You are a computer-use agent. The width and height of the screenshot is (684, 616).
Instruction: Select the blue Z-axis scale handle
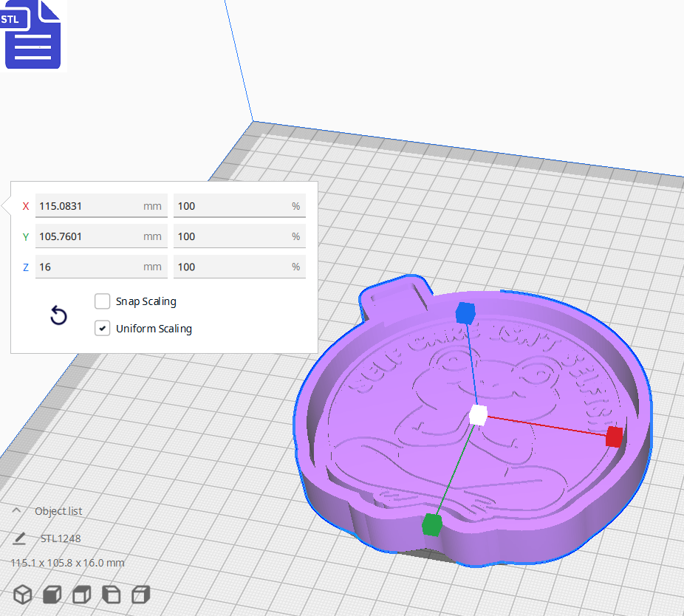pyautogui.click(x=466, y=313)
